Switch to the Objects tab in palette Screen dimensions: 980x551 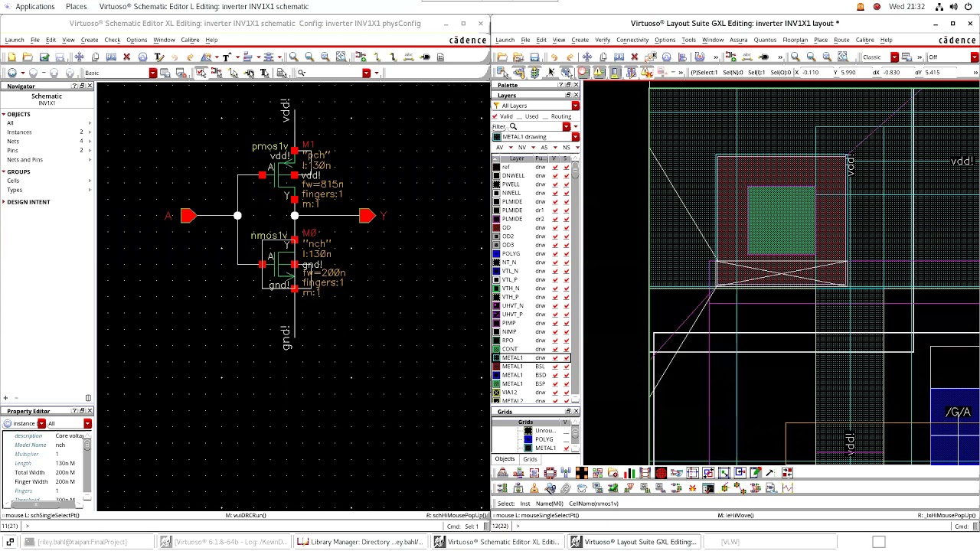click(x=505, y=459)
